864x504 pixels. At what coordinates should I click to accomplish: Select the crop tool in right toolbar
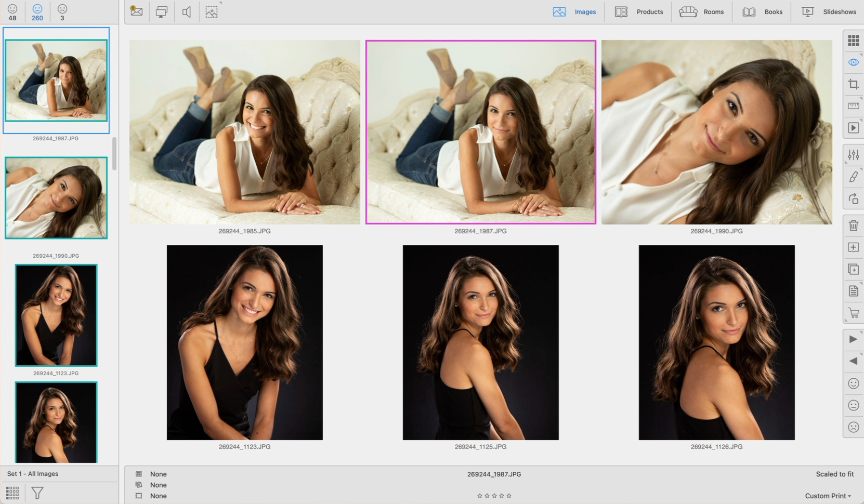click(853, 84)
